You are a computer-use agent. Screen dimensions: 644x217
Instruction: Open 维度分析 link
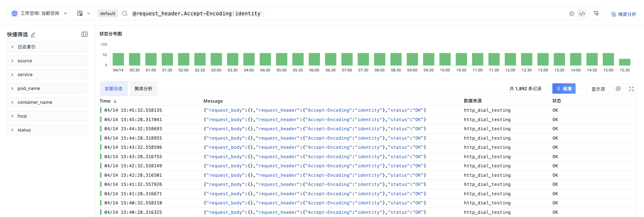tap(624, 14)
